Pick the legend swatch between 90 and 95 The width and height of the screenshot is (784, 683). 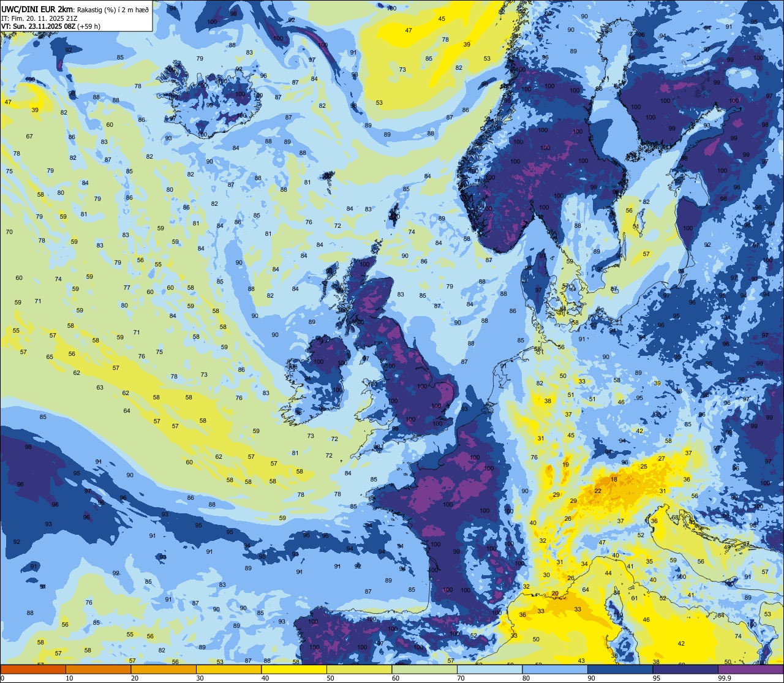[x=620, y=669]
